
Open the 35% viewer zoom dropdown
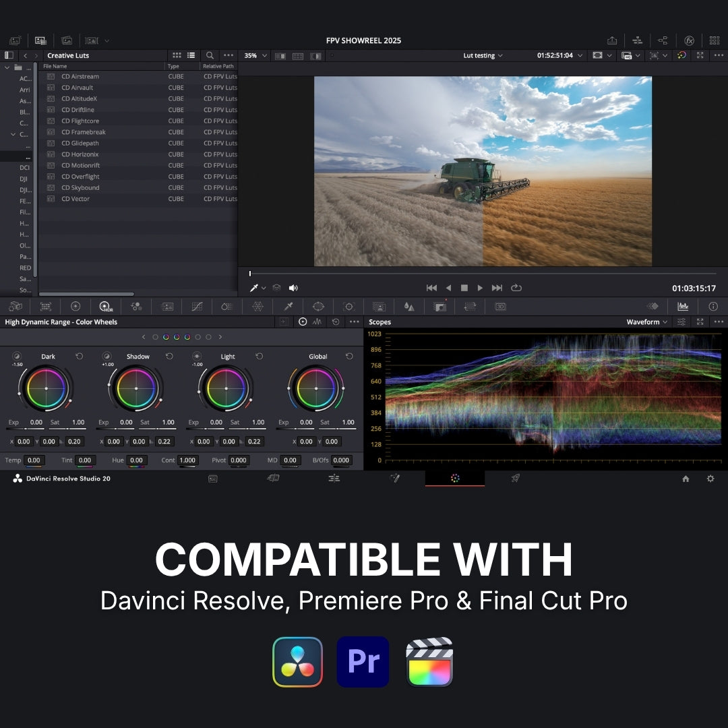(x=255, y=55)
